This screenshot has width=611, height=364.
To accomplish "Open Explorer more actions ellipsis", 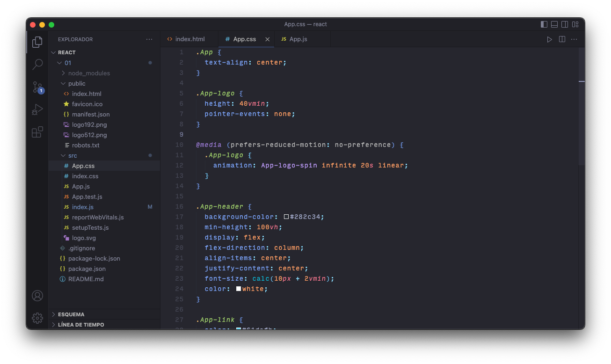I will click(149, 39).
